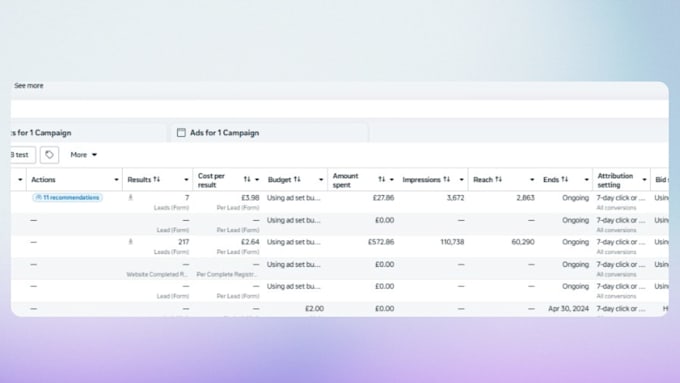Sort by Amount spent arrows icon

381,180
